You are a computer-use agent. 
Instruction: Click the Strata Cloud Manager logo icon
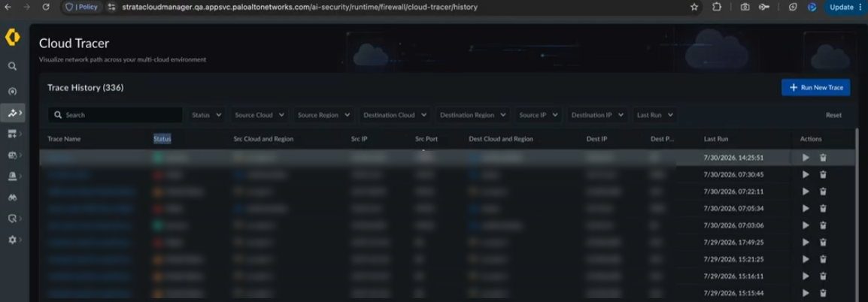point(12,38)
